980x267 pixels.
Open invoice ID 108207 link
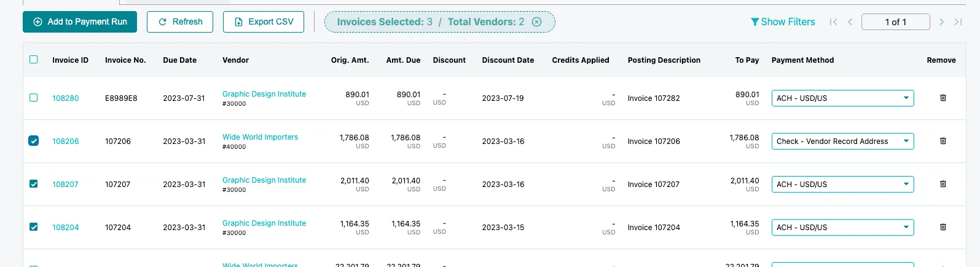65,184
